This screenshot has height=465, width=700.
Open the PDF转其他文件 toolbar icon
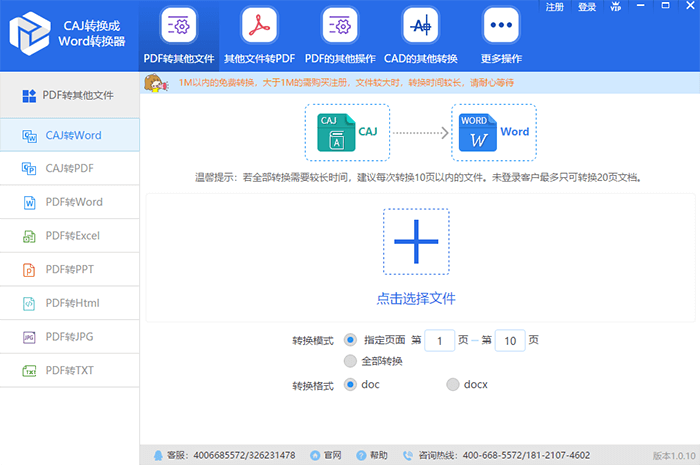[x=177, y=25]
